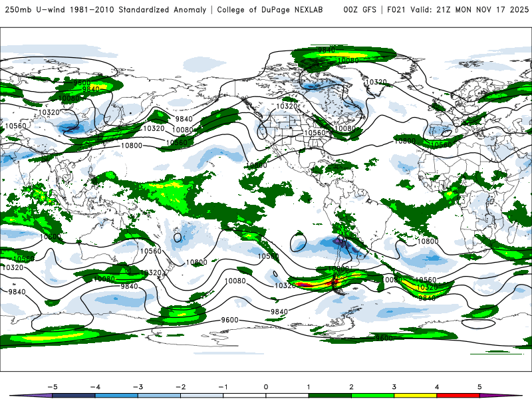Click the '00Z GFS' model label
Image resolution: width=532 pixels, height=399 pixels.
tap(360, 9)
